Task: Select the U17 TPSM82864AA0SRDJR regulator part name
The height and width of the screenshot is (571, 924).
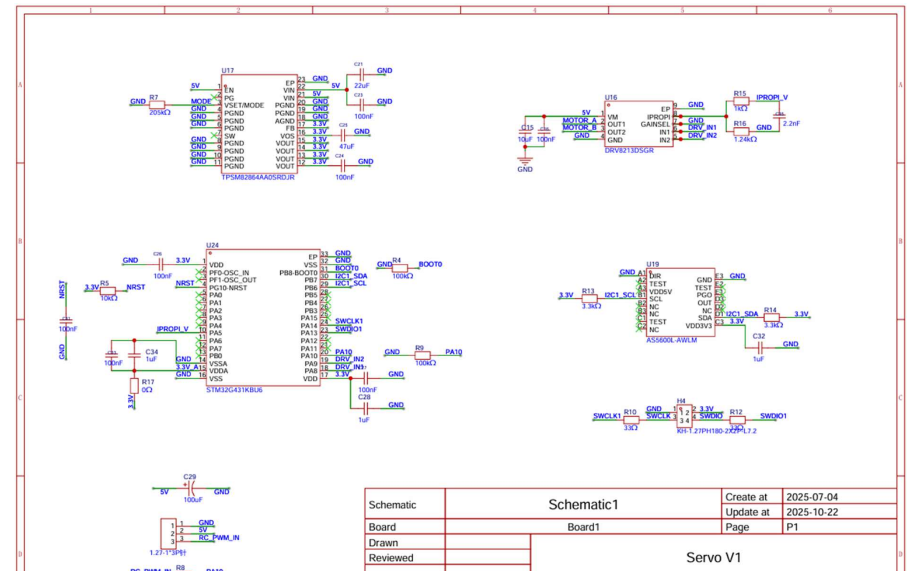Action: coord(257,177)
